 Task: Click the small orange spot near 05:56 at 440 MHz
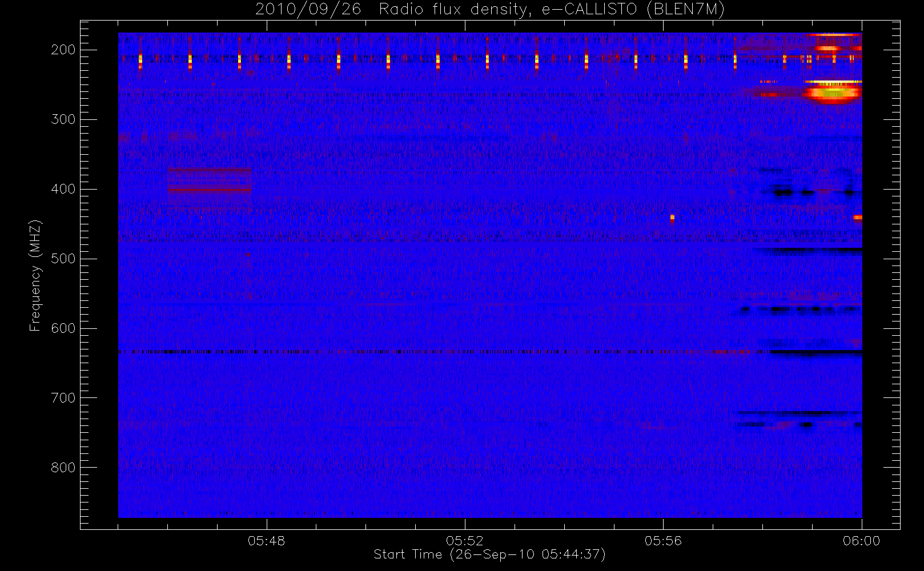click(x=672, y=218)
